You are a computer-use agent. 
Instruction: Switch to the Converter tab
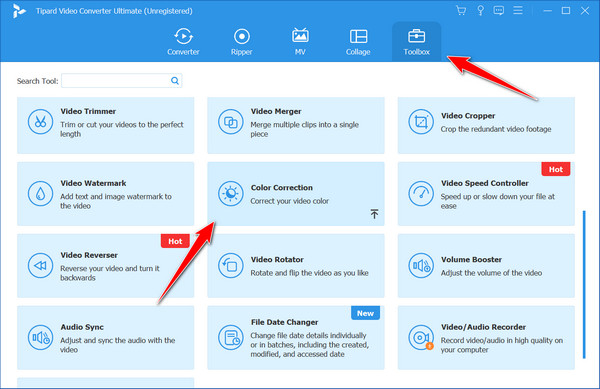[x=183, y=41]
